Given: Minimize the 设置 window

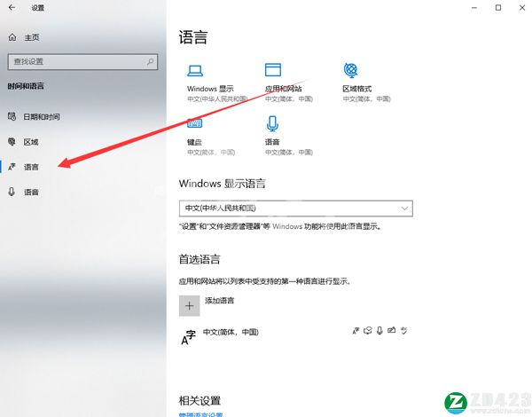Looking at the screenshot, I should point(474,7).
